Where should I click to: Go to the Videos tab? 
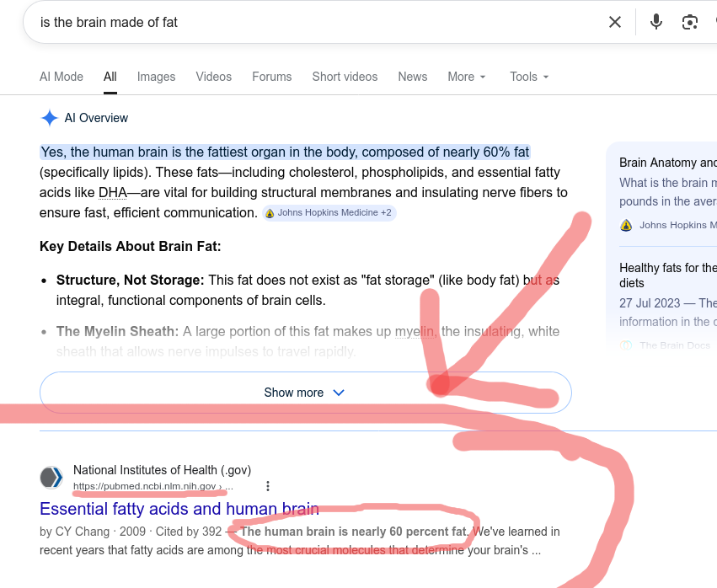[x=213, y=77]
